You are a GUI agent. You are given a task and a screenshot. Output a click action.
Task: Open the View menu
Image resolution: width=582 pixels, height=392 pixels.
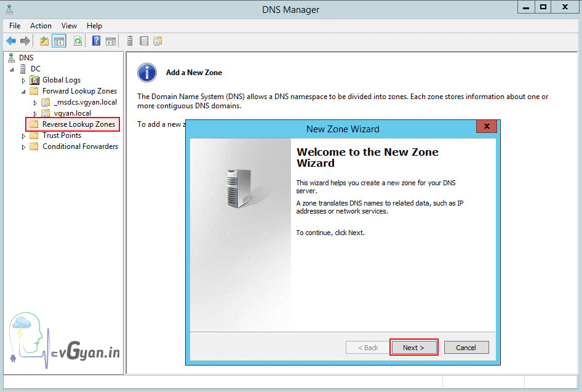click(69, 26)
